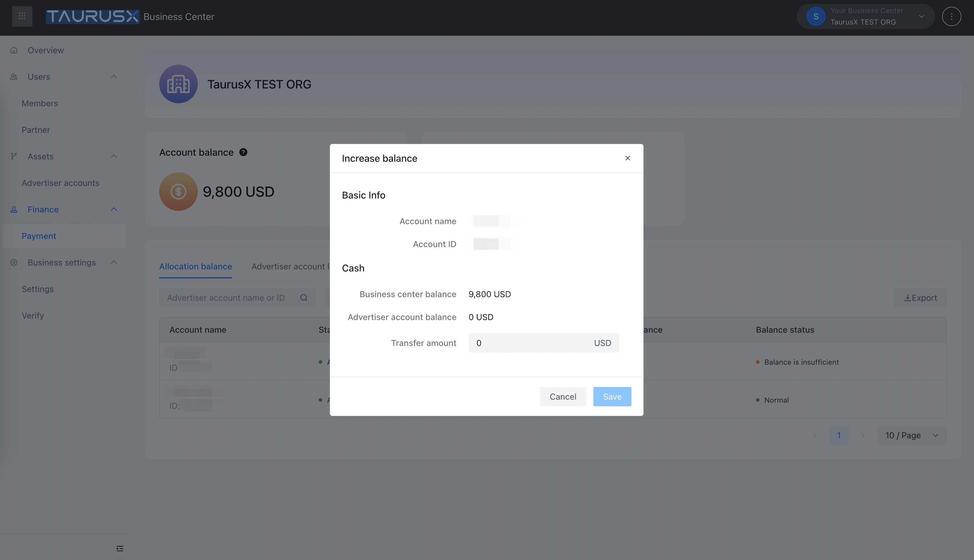This screenshot has height=560, width=974.
Task: Click the search magnifier icon
Action: [x=304, y=298]
